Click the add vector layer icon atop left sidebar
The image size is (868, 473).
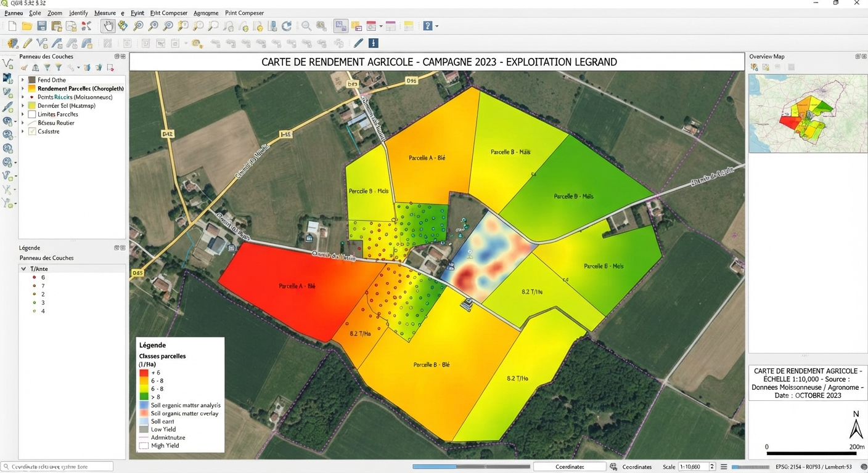[8, 63]
